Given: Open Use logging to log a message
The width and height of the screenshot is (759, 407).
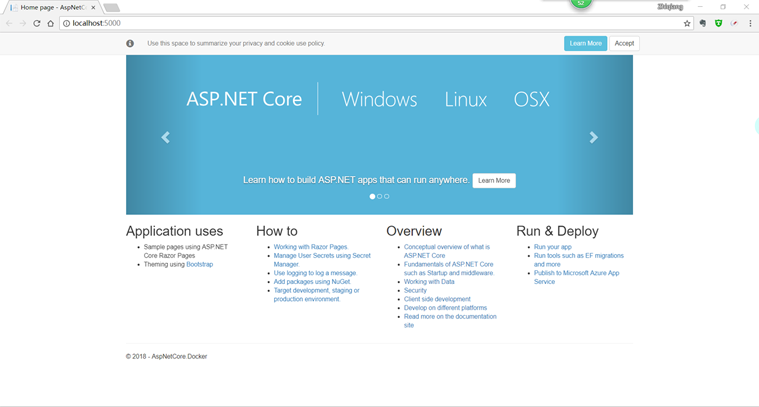Looking at the screenshot, I should (315, 273).
